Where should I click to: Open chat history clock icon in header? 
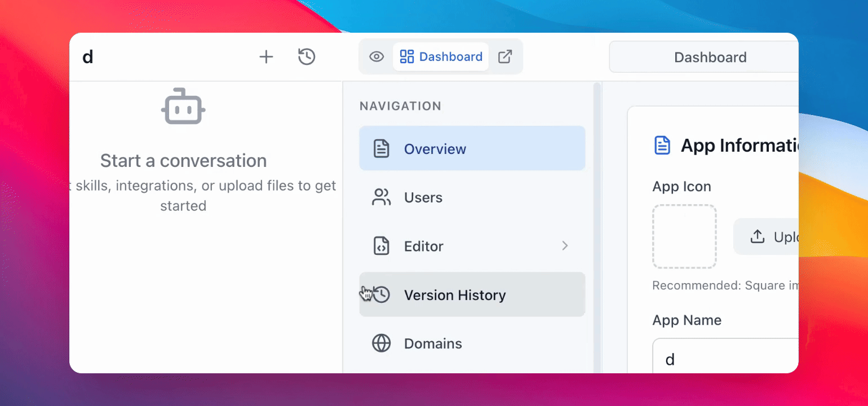307,57
